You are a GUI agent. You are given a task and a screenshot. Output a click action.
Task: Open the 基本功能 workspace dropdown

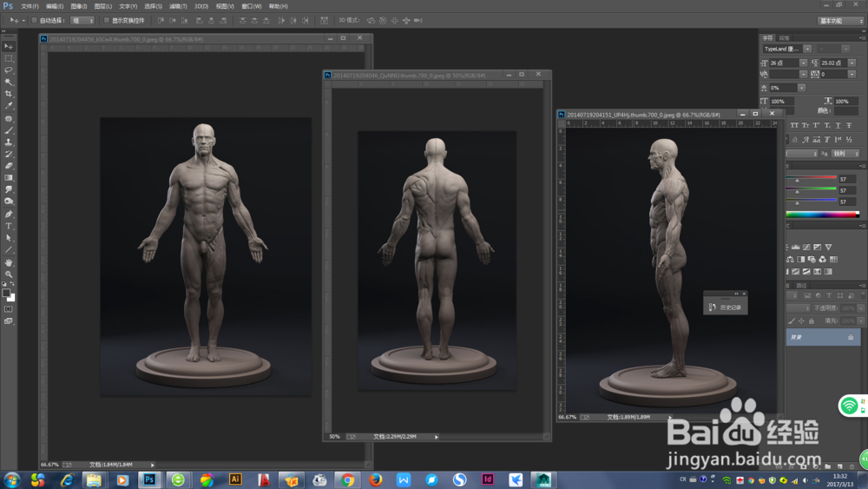pyautogui.click(x=840, y=21)
